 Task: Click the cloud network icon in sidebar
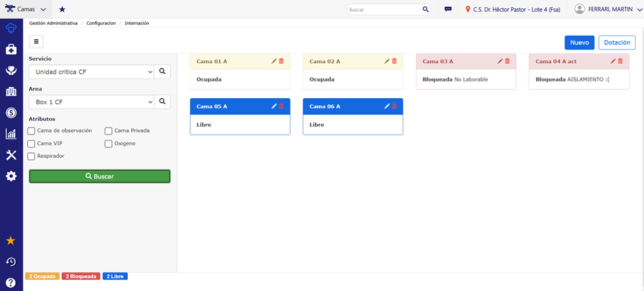point(11,28)
